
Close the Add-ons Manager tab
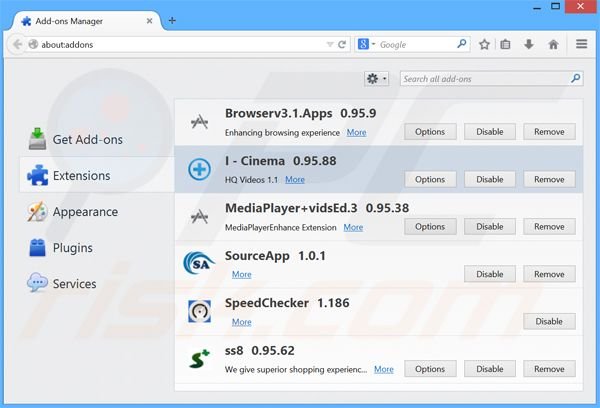[x=150, y=21]
